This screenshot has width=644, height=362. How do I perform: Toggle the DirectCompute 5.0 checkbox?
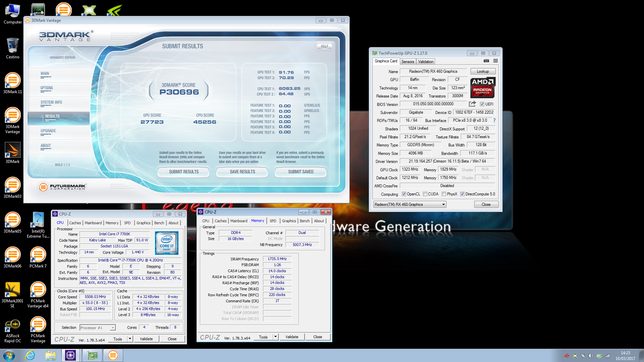462,194
